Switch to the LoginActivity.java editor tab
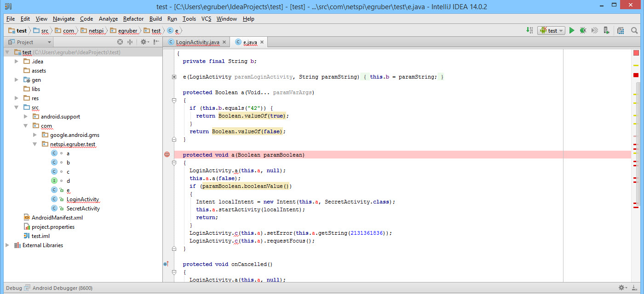 click(x=197, y=42)
